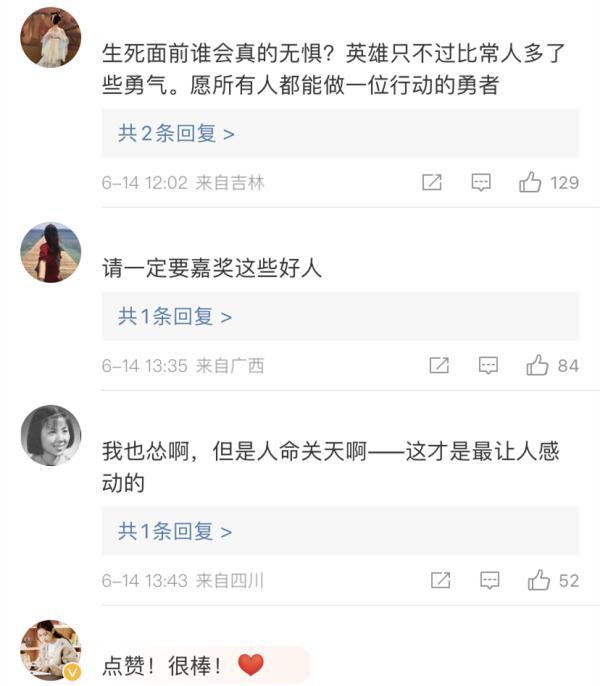
Task: Like the comment with 52 likes
Action: click(x=539, y=580)
